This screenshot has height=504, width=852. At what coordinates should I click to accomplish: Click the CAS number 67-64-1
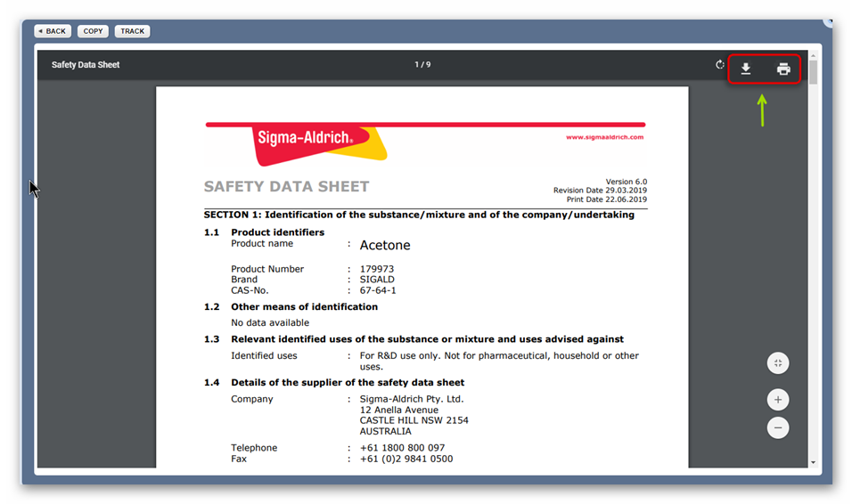pos(378,290)
